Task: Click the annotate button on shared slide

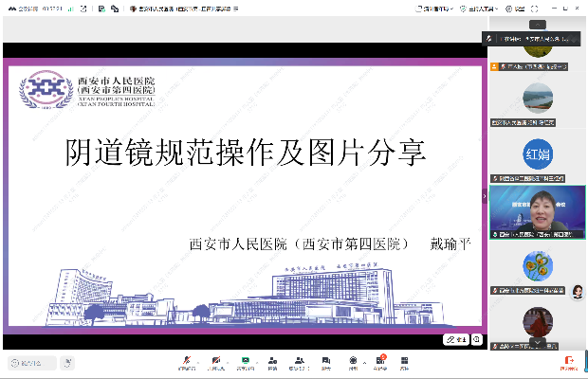Action: tap(456, 339)
